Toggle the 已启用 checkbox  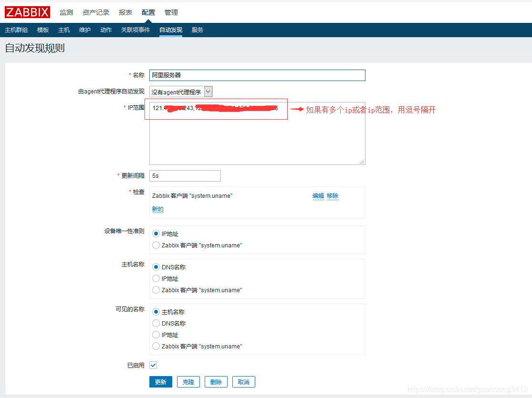pyautogui.click(x=153, y=365)
